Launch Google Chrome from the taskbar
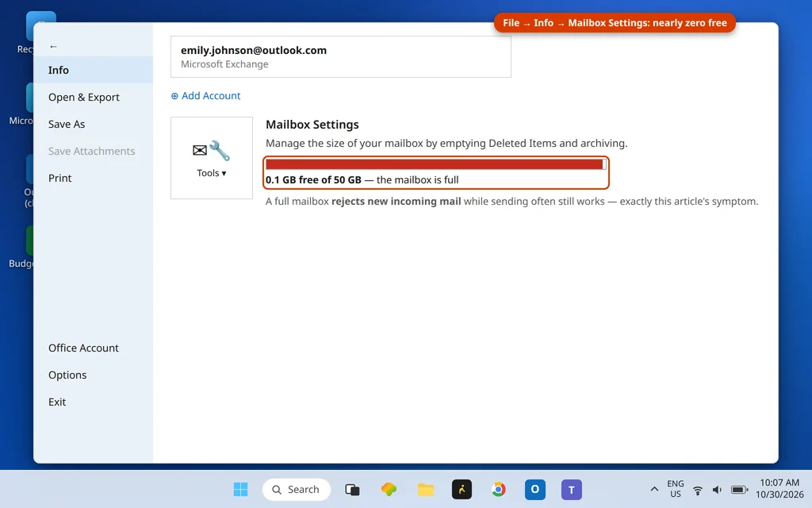This screenshot has width=812, height=508. click(499, 489)
